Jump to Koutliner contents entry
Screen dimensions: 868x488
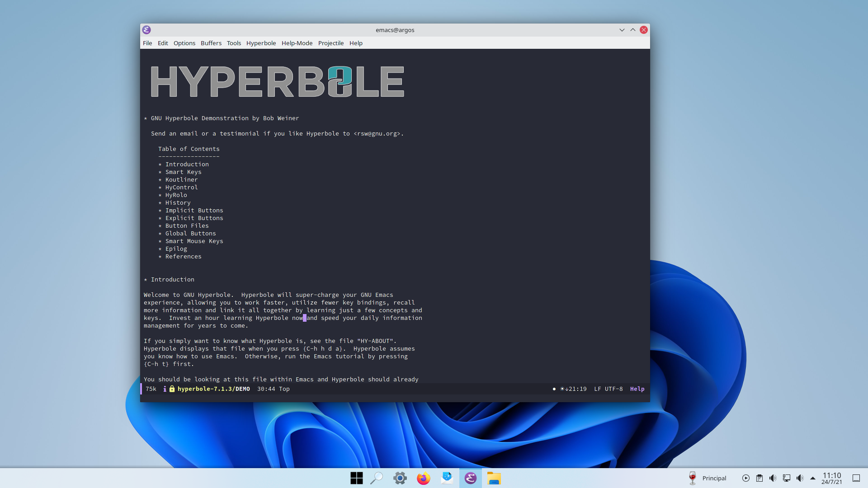tap(181, 180)
